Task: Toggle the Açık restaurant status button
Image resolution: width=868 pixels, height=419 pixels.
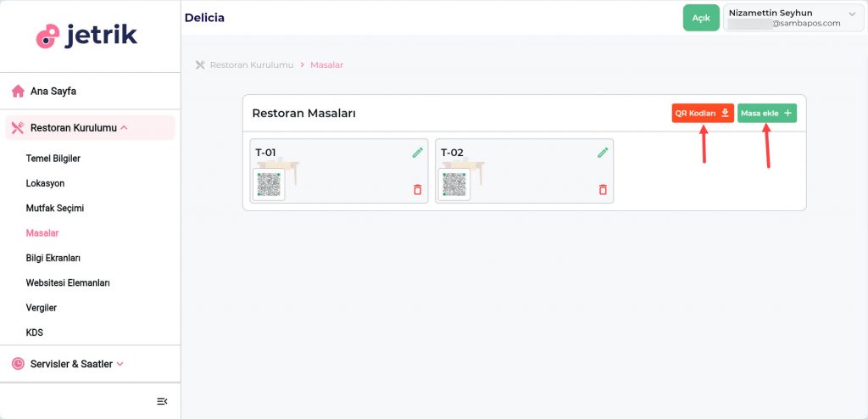Action: tap(700, 18)
